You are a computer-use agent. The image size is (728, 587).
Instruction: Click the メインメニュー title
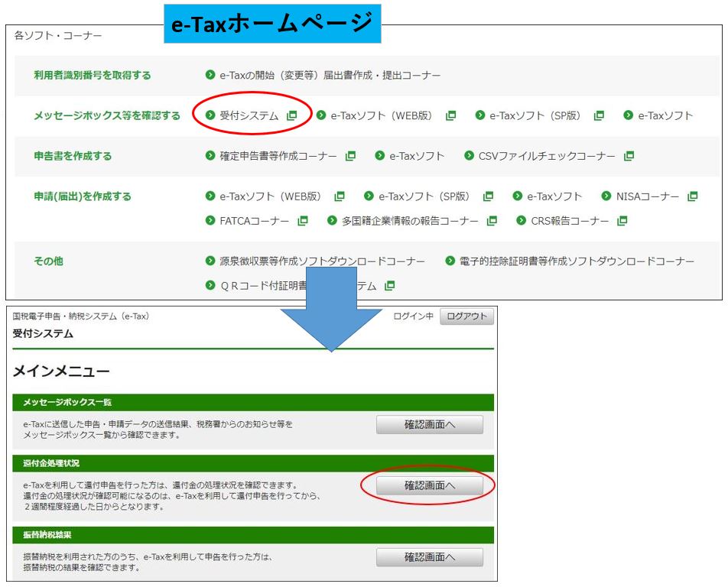[x=61, y=371]
